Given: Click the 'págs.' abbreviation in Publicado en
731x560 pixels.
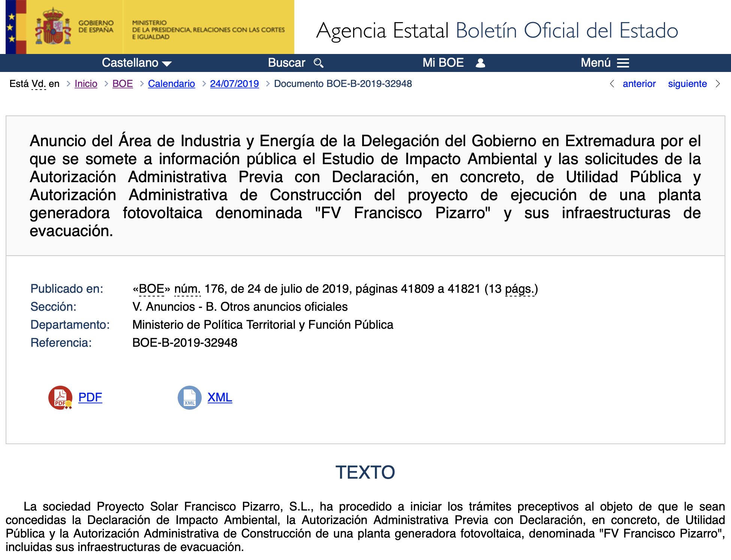Looking at the screenshot, I should click(520, 289).
